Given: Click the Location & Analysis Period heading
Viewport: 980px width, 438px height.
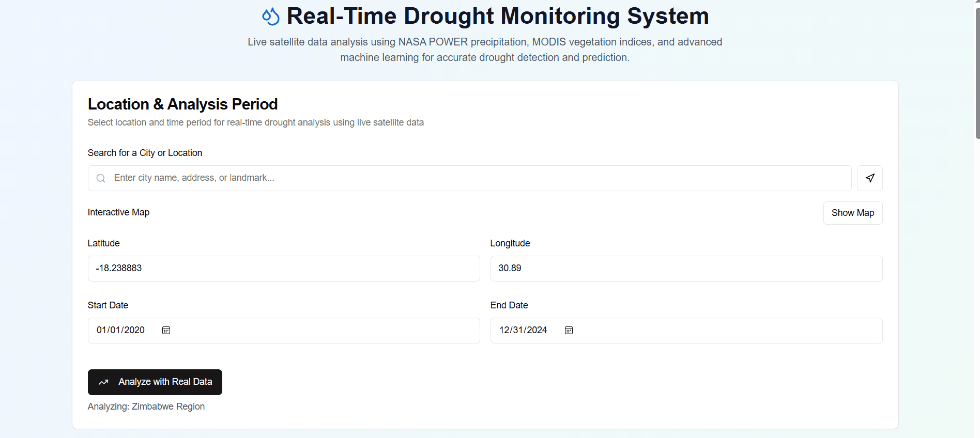Looking at the screenshot, I should [182, 104].
